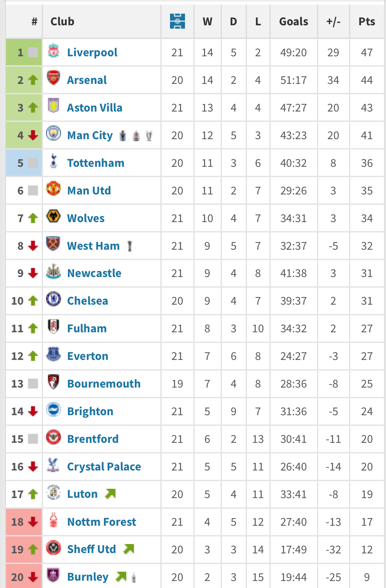Click the Club column header
This screenshot has height=588, width=386.
point(62,22)
